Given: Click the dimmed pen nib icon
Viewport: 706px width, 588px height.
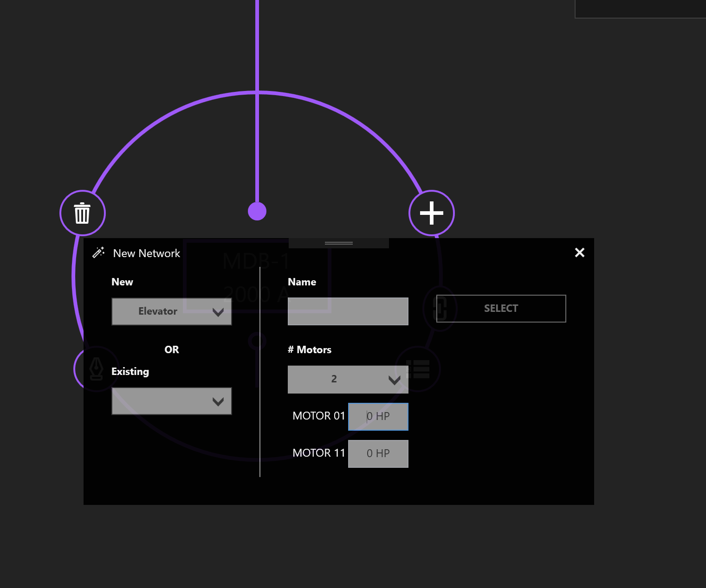Looking at the screenshot, I should click(x=96, y=369).
